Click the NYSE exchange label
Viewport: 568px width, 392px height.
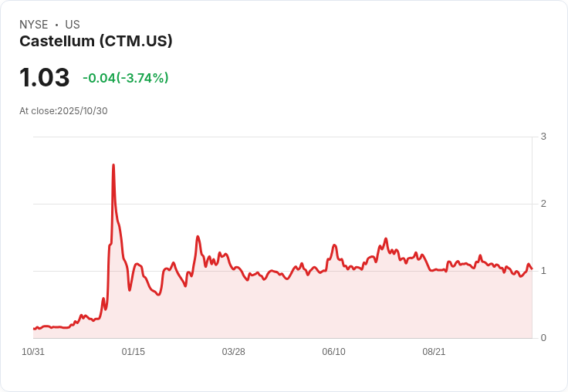pyautogui.click(x=34, y=25)
